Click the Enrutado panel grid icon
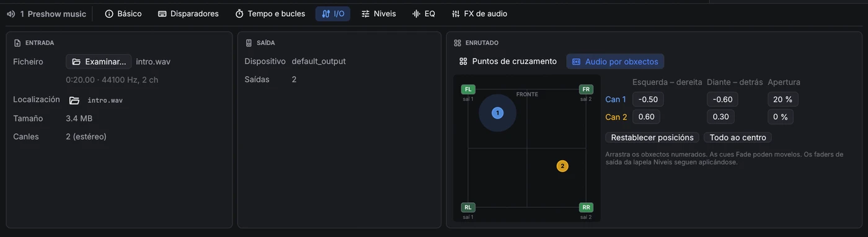The width and height of the screenshot is (868, 237). [458, 43]
